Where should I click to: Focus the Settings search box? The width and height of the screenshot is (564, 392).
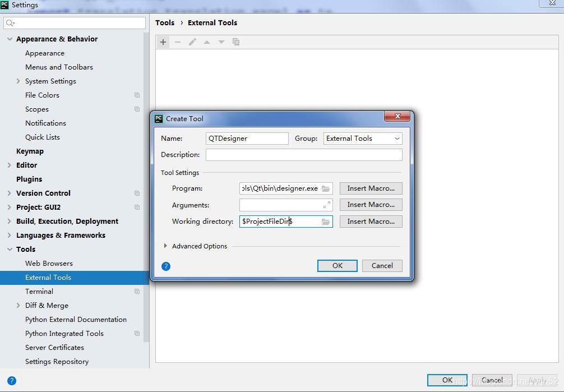(x=75, y=23)
